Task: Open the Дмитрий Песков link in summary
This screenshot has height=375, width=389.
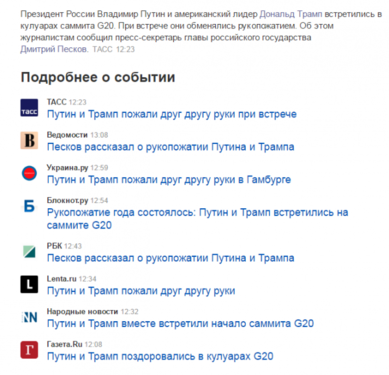Action: (54, 49)
